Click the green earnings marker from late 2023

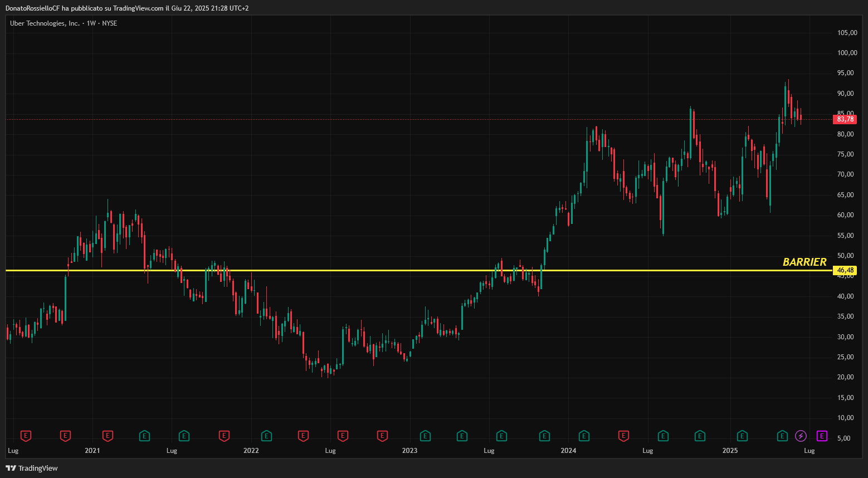544,436
